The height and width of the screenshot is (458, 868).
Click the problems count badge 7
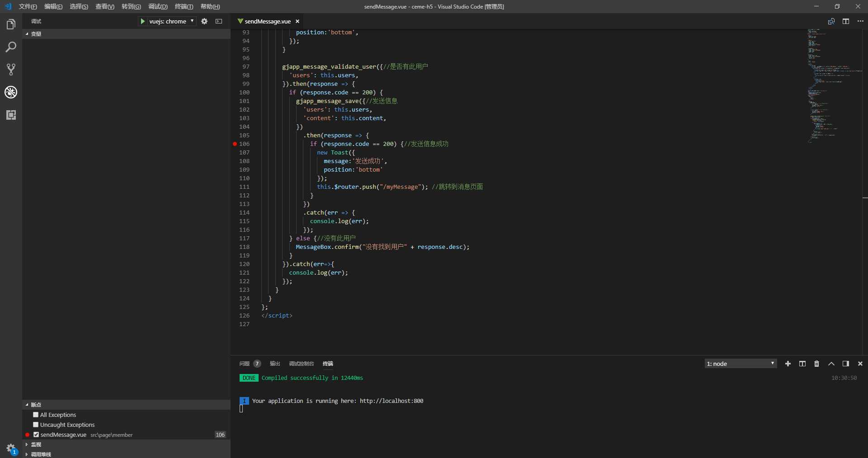pyautogui.click(x=257, y=364)
